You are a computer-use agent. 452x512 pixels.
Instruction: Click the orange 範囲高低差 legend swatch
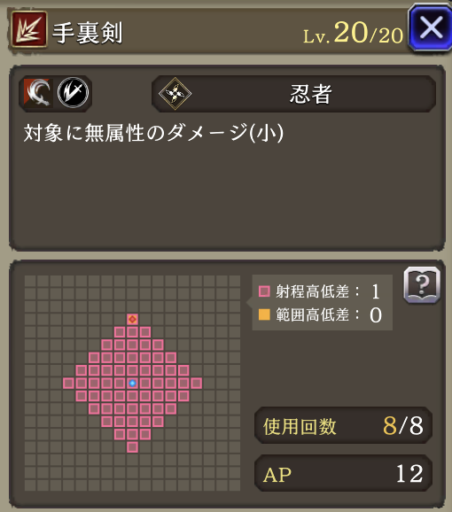pos(264,315)
